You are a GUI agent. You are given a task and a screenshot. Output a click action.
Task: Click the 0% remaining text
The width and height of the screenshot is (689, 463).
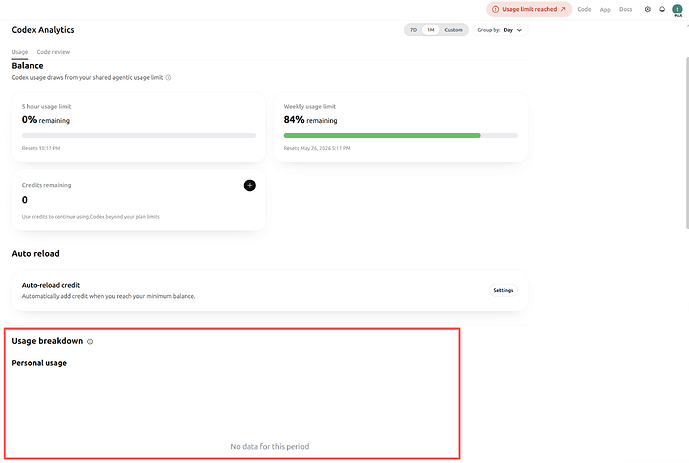point(46,120)
